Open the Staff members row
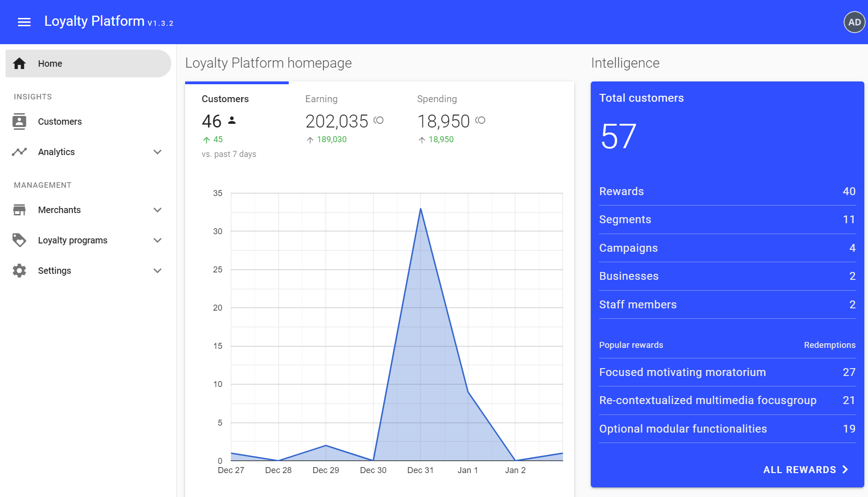Screen dimensions: 868x497 [728, 305]
